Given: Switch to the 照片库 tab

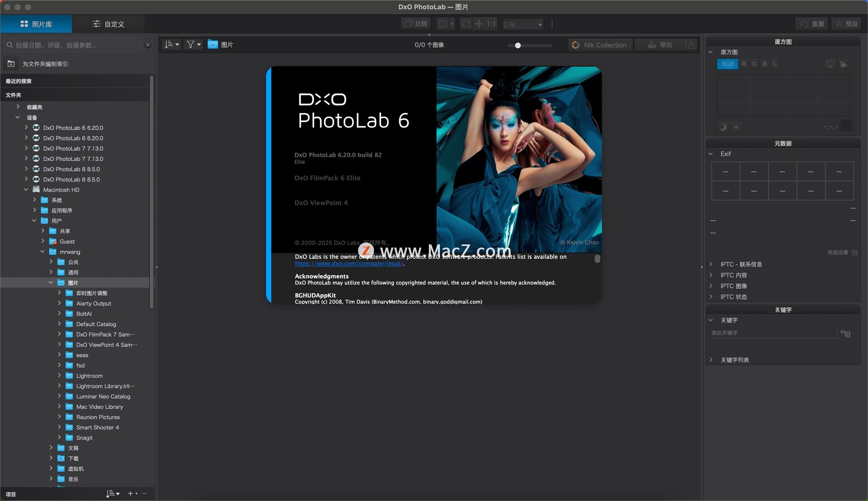Looking at the screenshot, I should (36, 24).
